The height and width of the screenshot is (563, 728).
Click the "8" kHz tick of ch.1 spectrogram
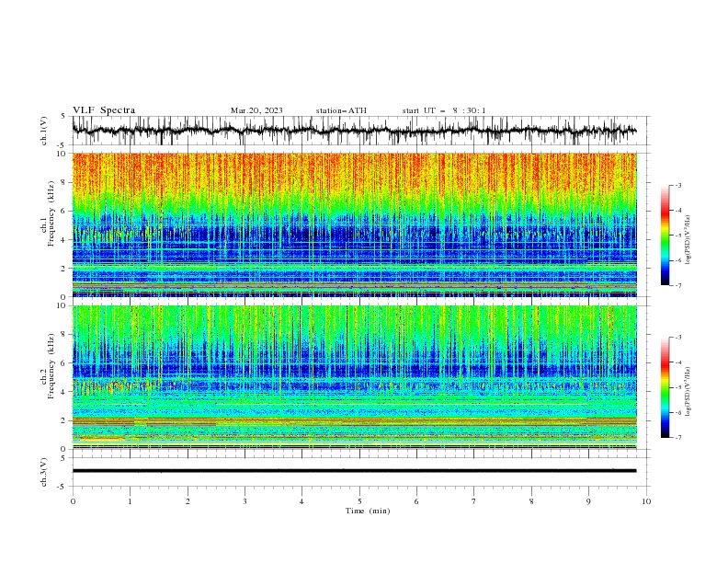pyautogui.click(x=64, y=182)
